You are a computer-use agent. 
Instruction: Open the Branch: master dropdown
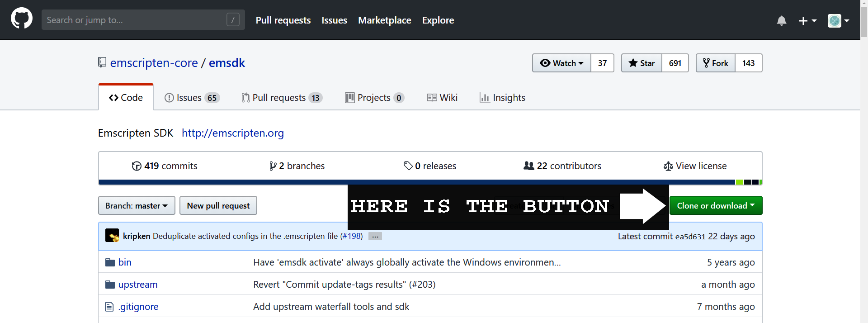tap(137, 206)
